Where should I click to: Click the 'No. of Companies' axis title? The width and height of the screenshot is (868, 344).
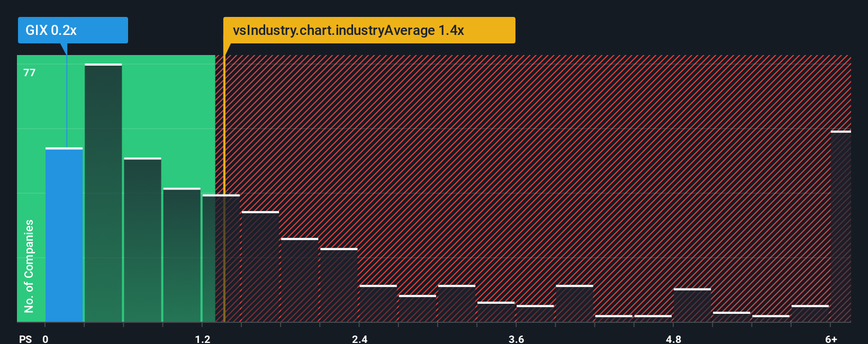point(29,266)
